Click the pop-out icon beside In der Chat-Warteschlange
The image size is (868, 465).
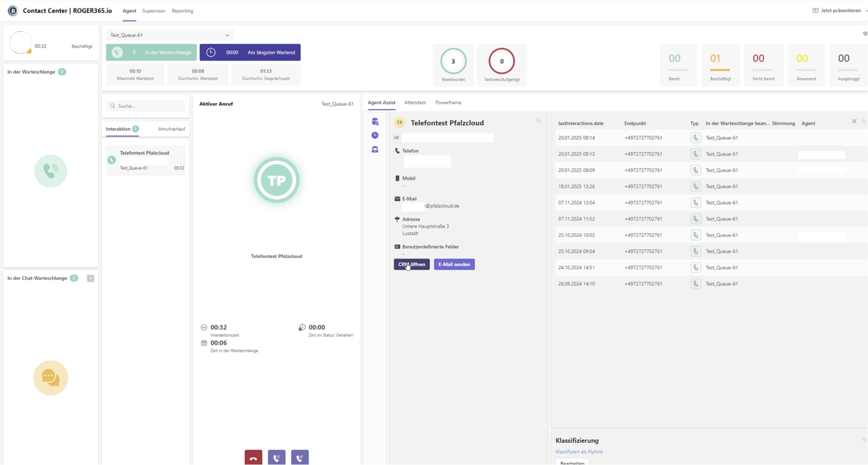[x=90, y=278]
